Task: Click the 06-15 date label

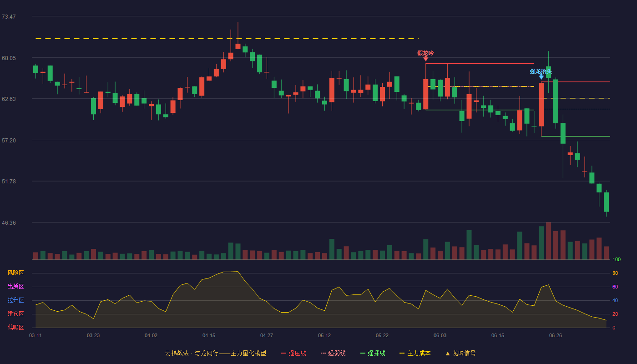Action: (x=498, y=335)
